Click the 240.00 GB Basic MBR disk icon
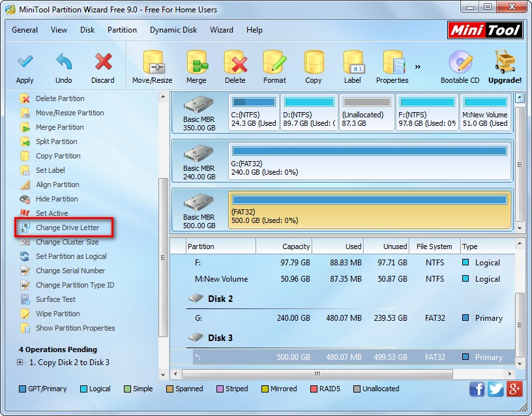Viewport: 532px width, 416px height. tap(198, 154)
